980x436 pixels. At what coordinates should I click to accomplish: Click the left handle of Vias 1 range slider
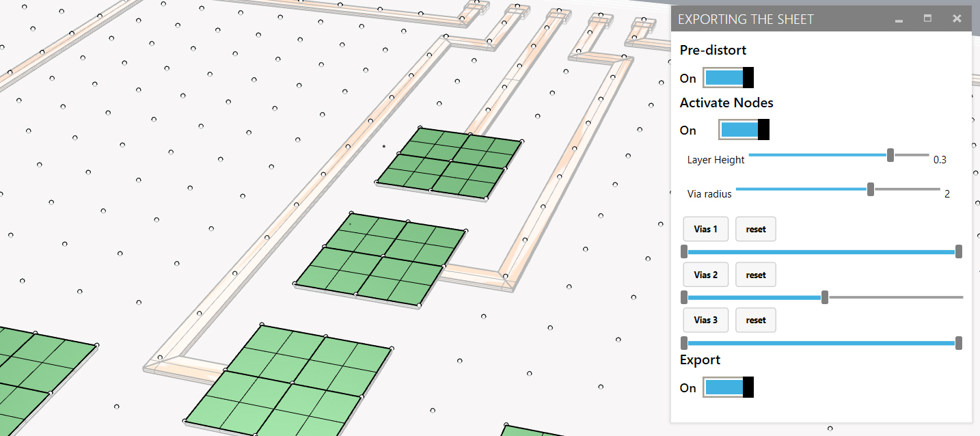(x=684, y=251)
